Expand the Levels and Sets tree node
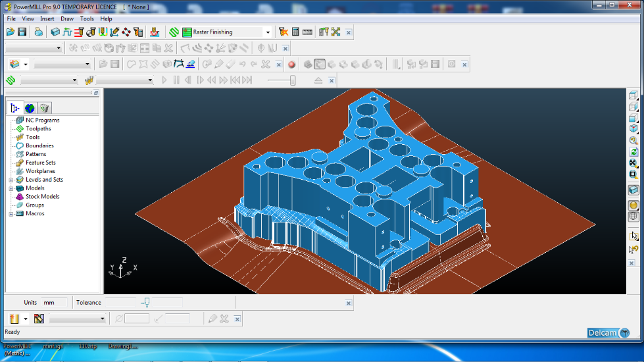The height and width of the screenshot is (362, 644). tap(11, 180)
